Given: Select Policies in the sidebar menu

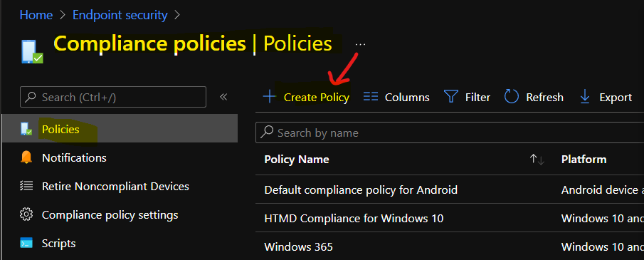Looking at the screenshot, I should pos(120,129).
